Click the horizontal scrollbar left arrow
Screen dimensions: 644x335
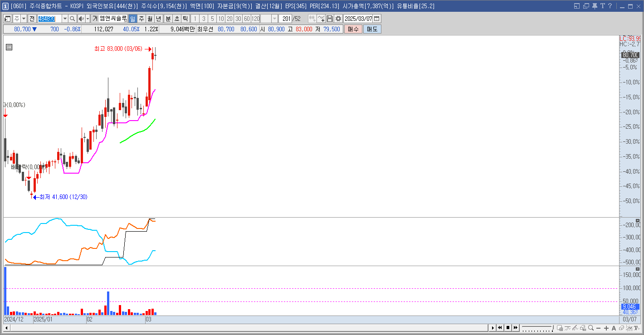tap(6, 328)
